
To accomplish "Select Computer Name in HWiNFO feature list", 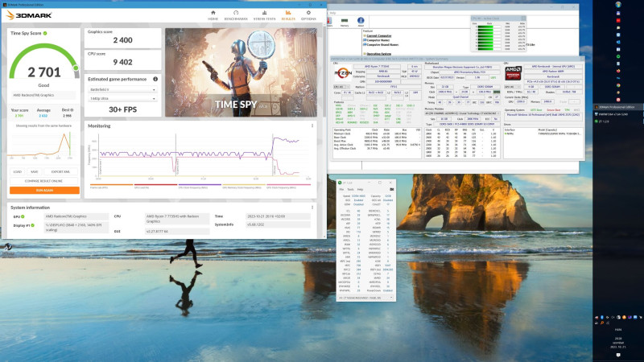I will point(378,40).
